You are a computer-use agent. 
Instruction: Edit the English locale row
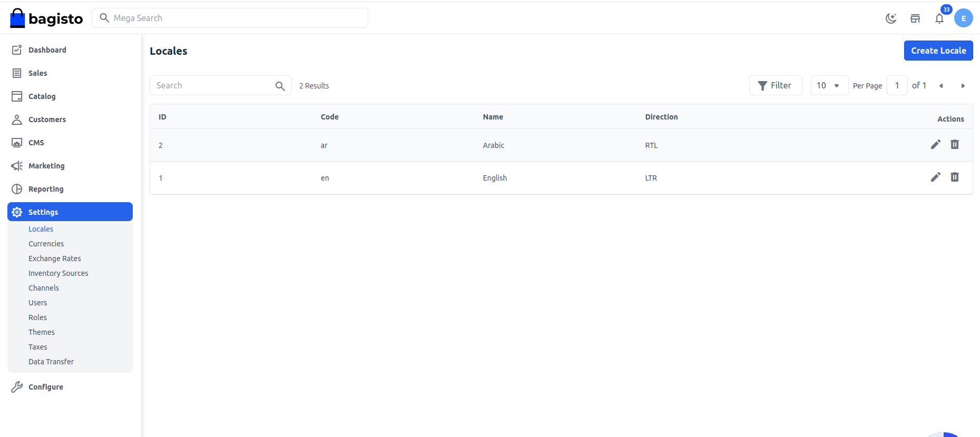tap(935, 177)
